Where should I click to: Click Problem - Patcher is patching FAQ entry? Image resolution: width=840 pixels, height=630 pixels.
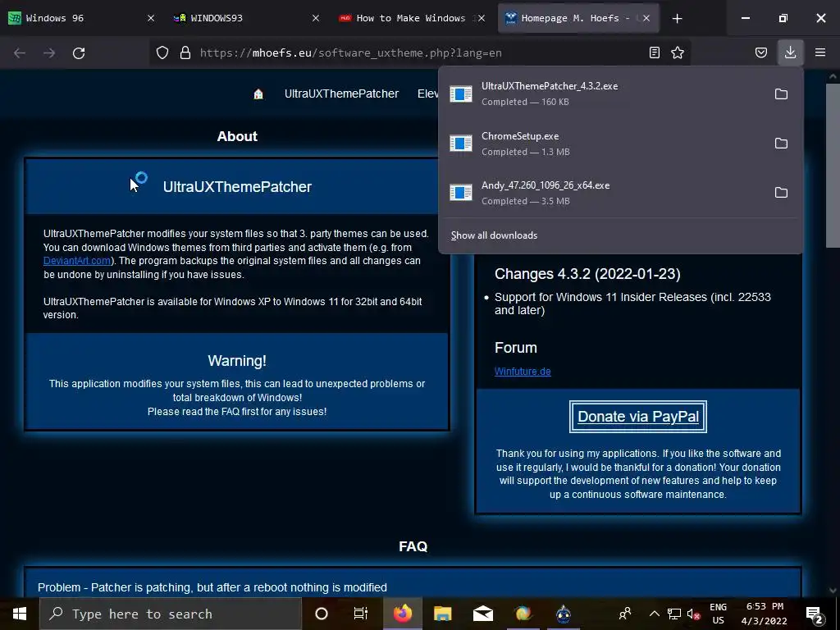click(x=212, y=587)
